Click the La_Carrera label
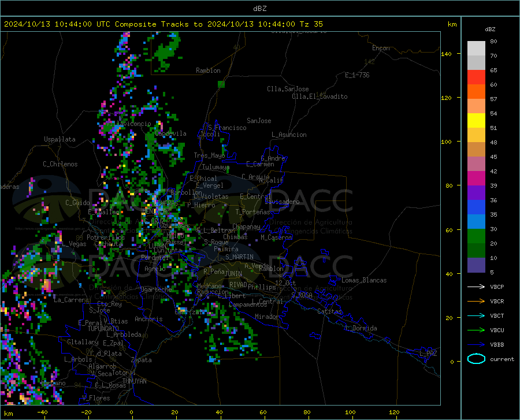Image resolution: width=520 pixels, height=420 pixels. click(x=71, y=300)
